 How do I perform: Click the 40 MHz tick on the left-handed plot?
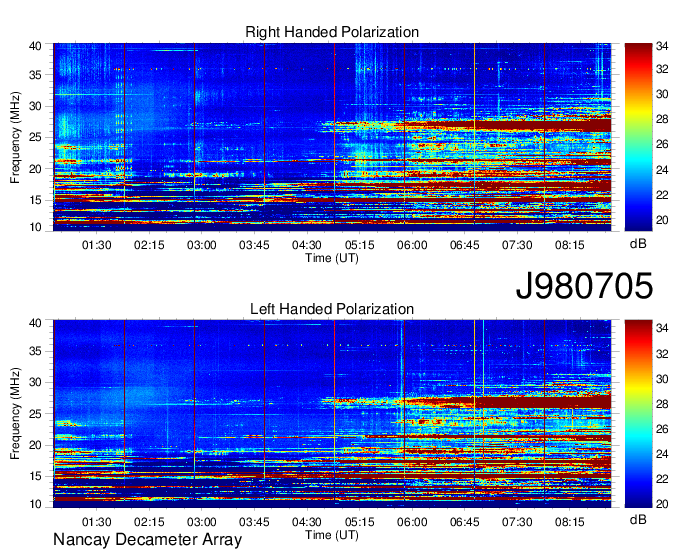pos(35,323)
